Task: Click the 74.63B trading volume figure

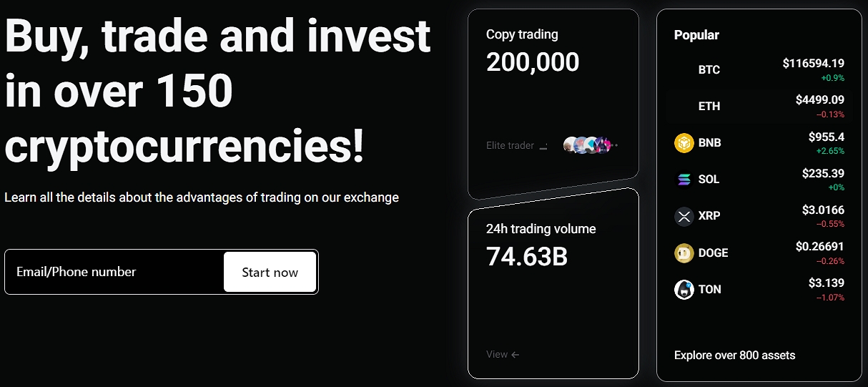Action: pos(527,256)
